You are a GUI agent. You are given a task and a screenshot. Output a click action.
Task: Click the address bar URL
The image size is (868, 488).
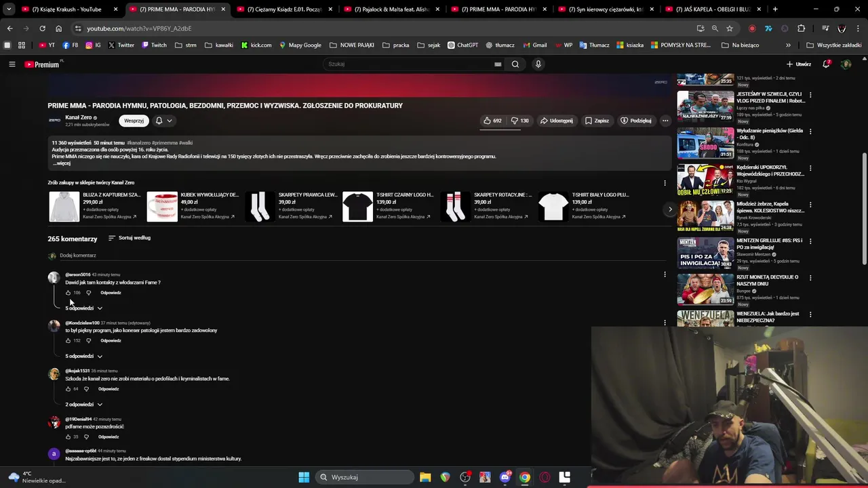pyautogui.click(x=139, y=28)
